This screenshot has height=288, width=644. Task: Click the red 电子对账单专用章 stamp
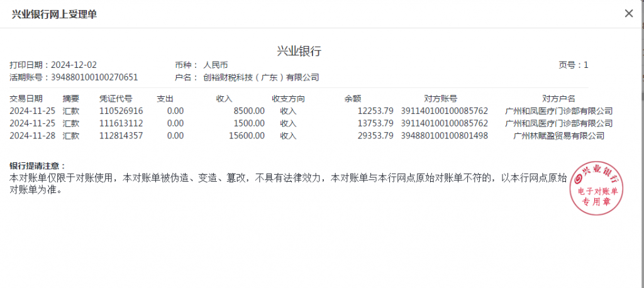(596, 188)
